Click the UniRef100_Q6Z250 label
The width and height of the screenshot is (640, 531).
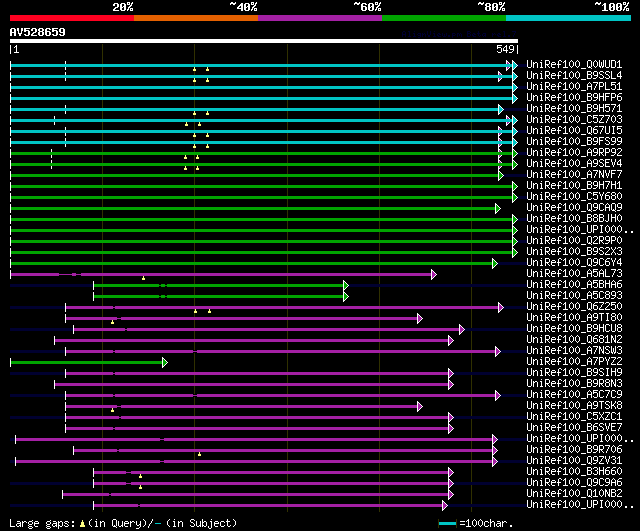574,307
